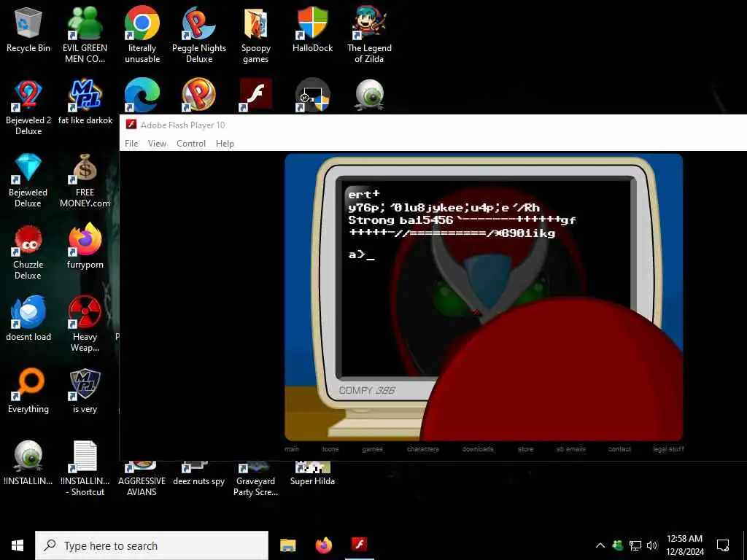The height and width of the screenshot is (560, 747).
Task: Open File Explorer from the taskbar
Action: [287, 545]
